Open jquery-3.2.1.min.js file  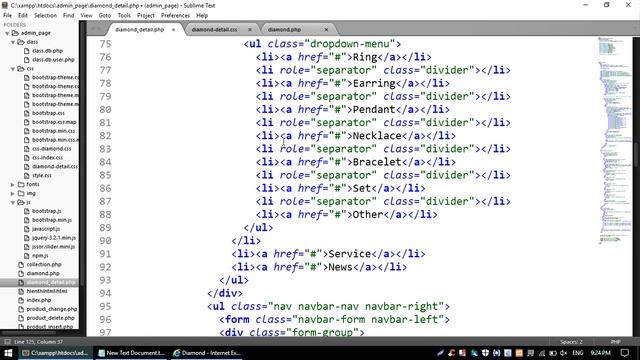pyautogui.click(x=54, y=238)
